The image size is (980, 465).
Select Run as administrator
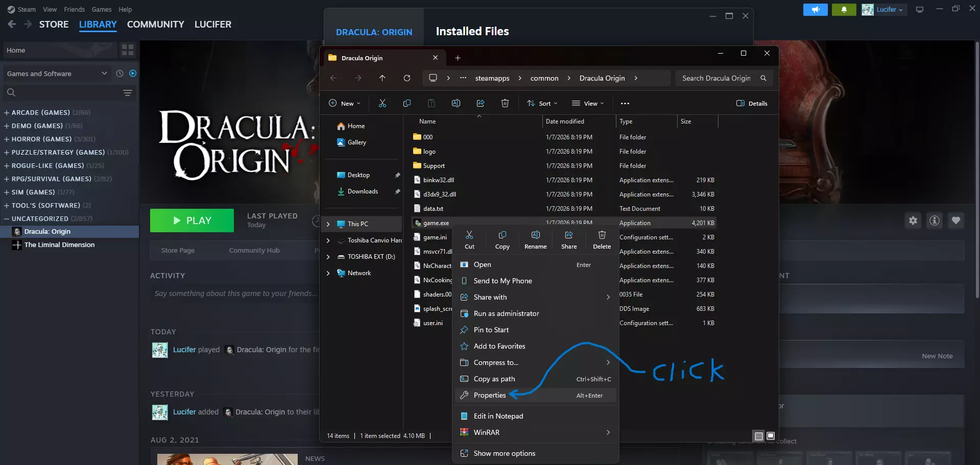pos(535,313)
